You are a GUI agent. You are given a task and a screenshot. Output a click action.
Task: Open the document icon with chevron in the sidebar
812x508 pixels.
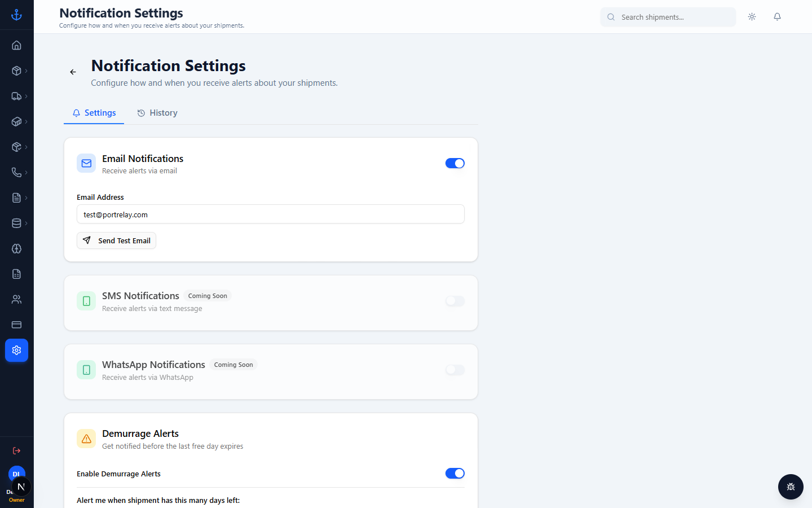(16, 198)
